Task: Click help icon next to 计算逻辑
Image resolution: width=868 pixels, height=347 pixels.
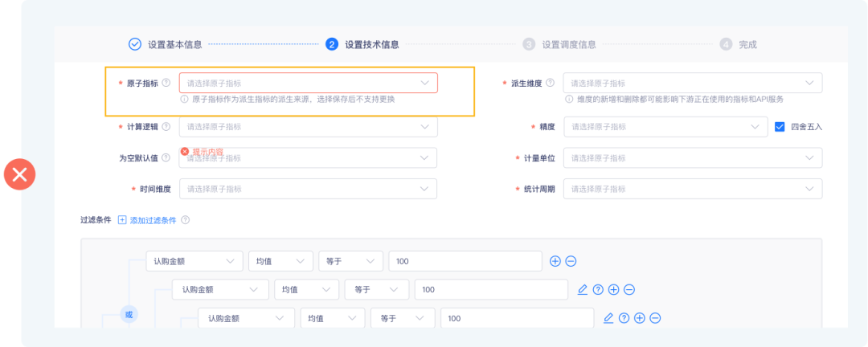Action: pos(166,127)
